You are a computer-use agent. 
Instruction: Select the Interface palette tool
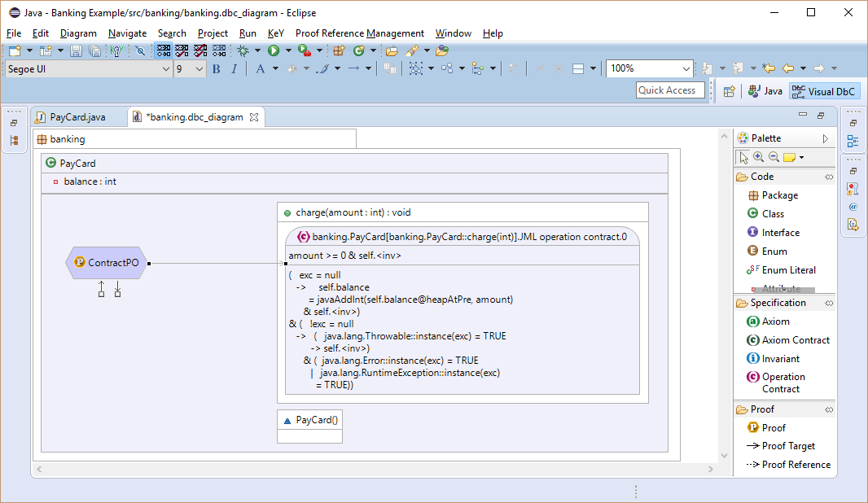click(774, 233)
